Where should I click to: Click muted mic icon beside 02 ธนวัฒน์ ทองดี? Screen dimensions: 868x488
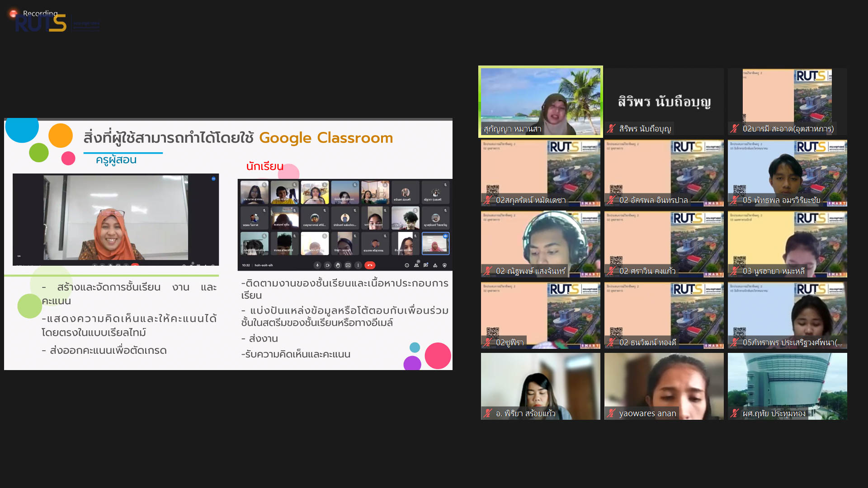click(x=611, y=343)
